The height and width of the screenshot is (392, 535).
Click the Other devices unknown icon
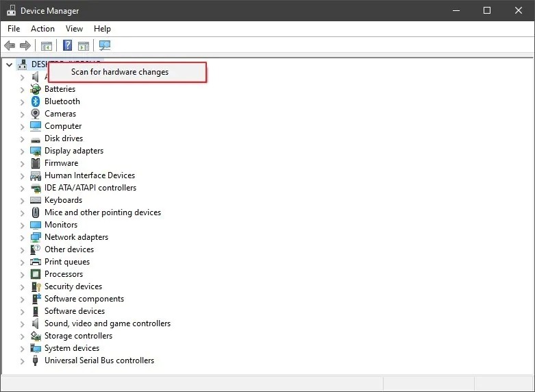click(x=36, y=249)
